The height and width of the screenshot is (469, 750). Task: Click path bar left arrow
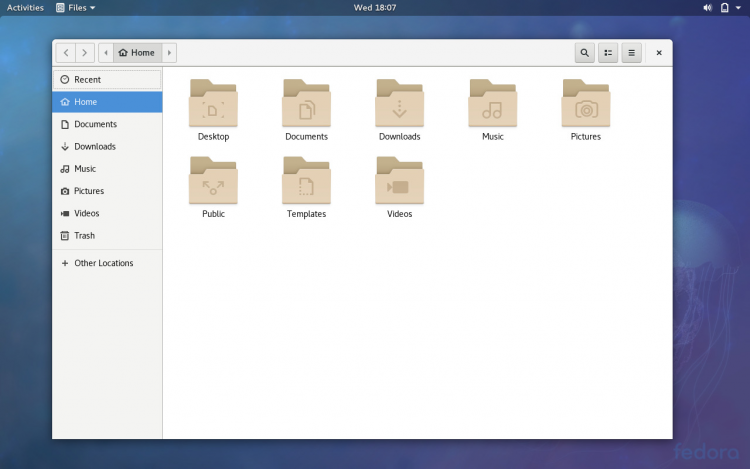pyautogui.click(x=106, y=53)
